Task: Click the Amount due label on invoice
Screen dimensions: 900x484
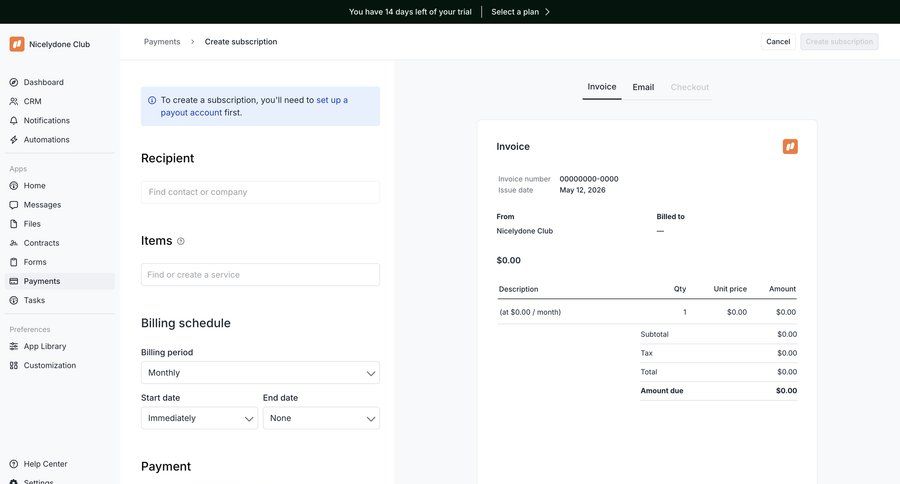Action: tap(662, 390)
